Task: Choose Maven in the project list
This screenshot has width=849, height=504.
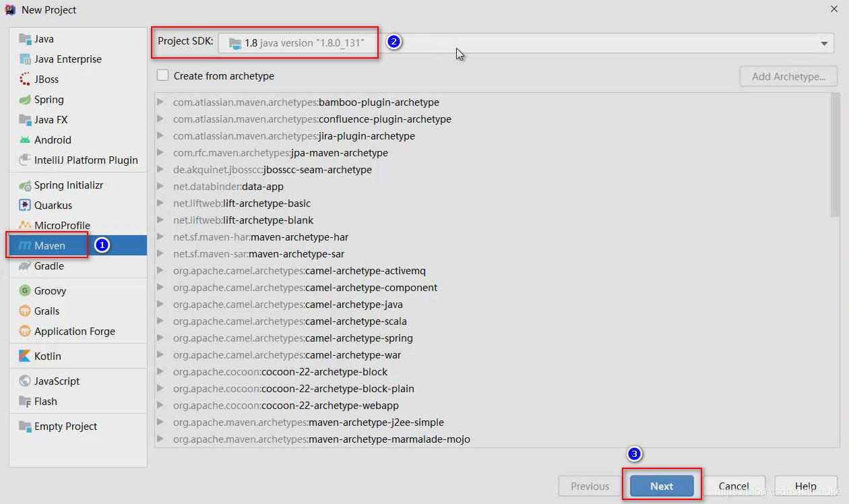Action: tap(78, 246)
